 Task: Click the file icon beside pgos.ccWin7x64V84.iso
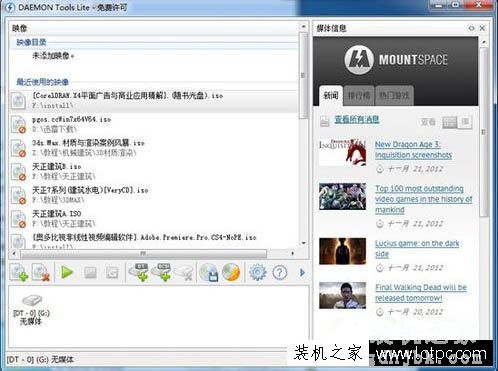[x=18, y=124]
